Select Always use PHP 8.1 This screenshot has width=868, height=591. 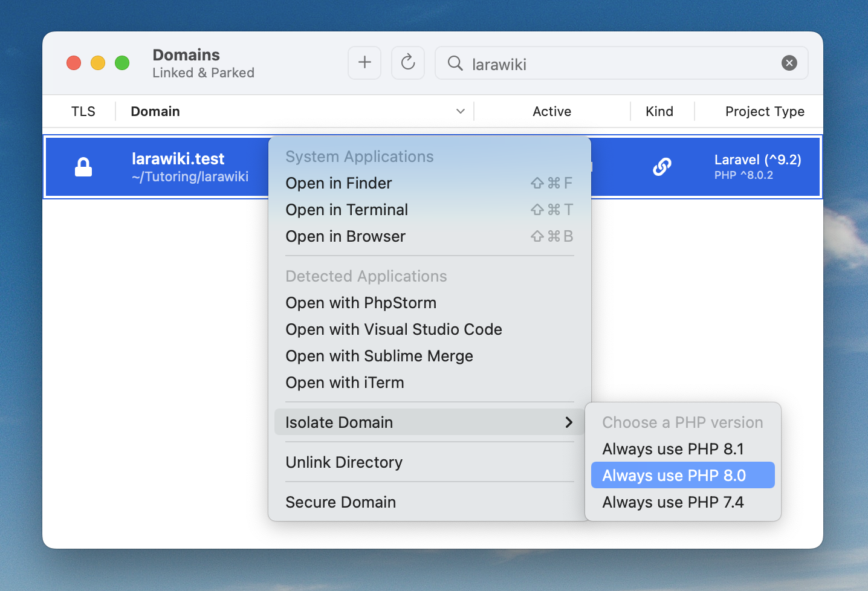pos(683,449)
